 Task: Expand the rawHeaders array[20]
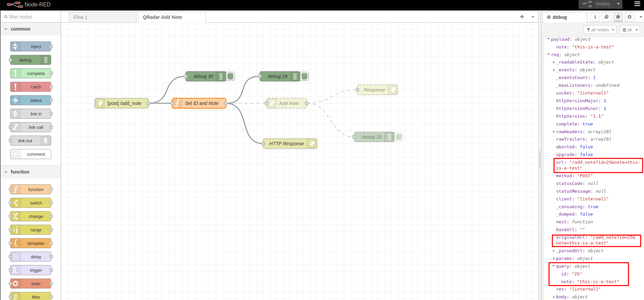pos(554,132)
